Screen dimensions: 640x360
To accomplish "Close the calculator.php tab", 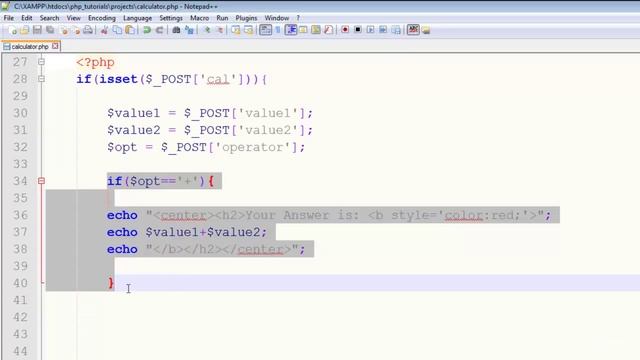I will 56,46.
